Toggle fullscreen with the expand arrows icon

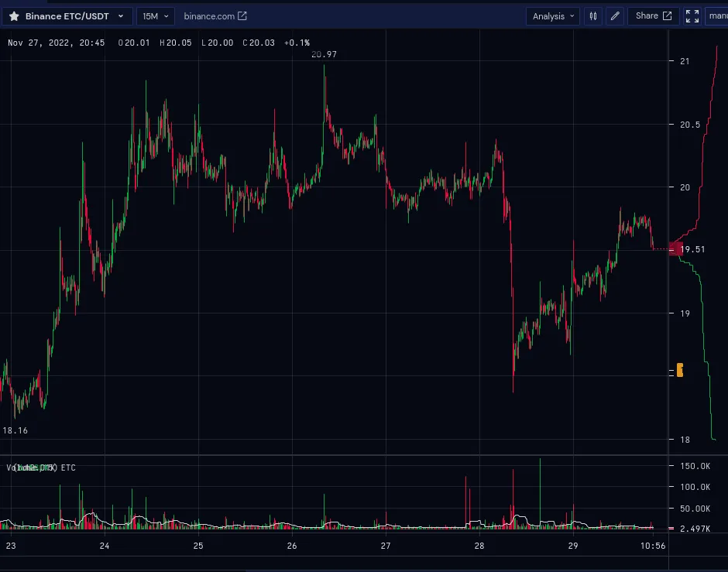coord(692,16)
